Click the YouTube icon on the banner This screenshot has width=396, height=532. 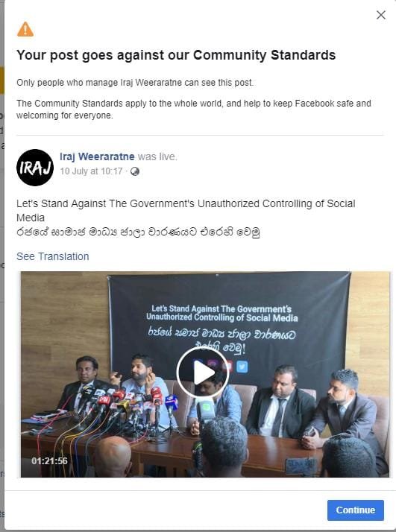227,366
